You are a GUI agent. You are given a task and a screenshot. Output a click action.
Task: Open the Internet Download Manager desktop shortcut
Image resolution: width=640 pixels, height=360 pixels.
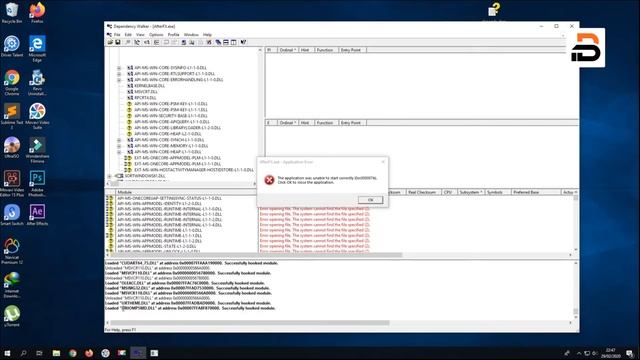click(x=12, y=285)
